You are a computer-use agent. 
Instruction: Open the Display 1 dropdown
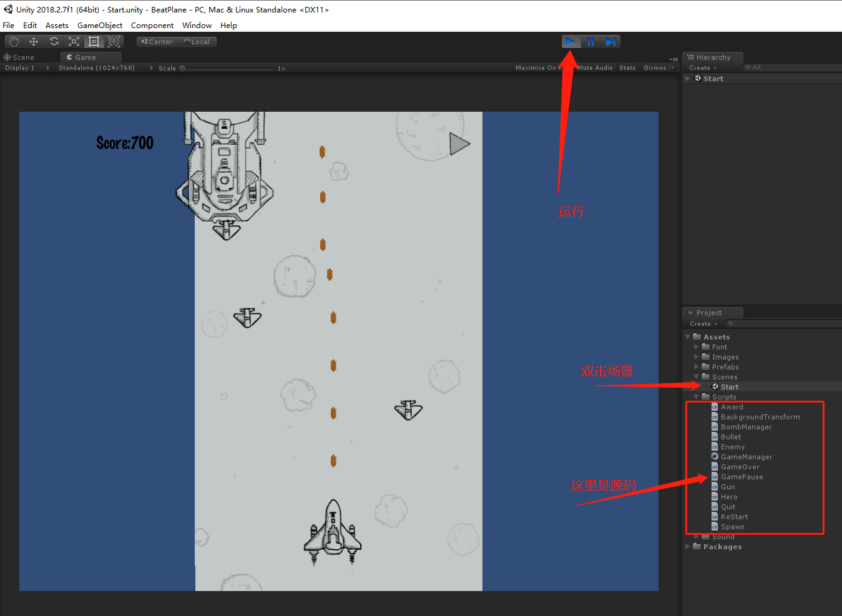pos(27,68)
